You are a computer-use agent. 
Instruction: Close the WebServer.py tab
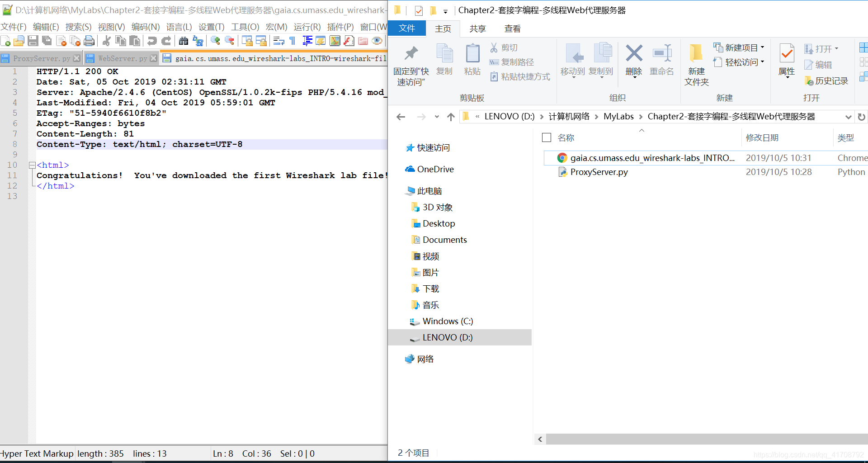[154, 58]
